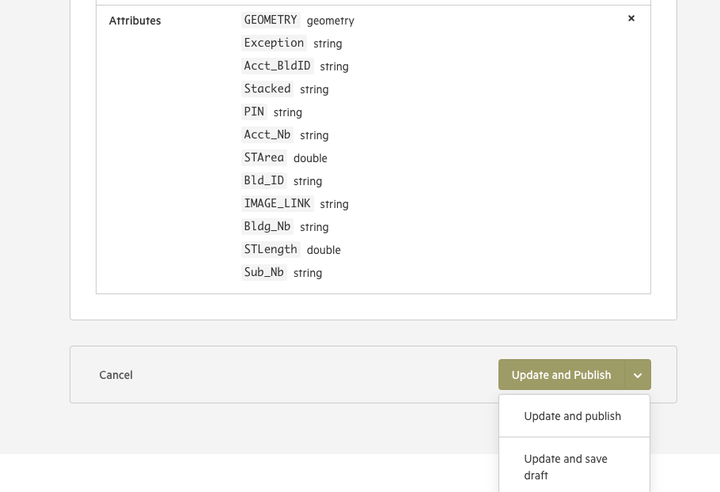Image resolution: width=720 pixels, height=492 pixels.
Task: Select the Acct_Nb attribute tag
Action: [267, 135]
